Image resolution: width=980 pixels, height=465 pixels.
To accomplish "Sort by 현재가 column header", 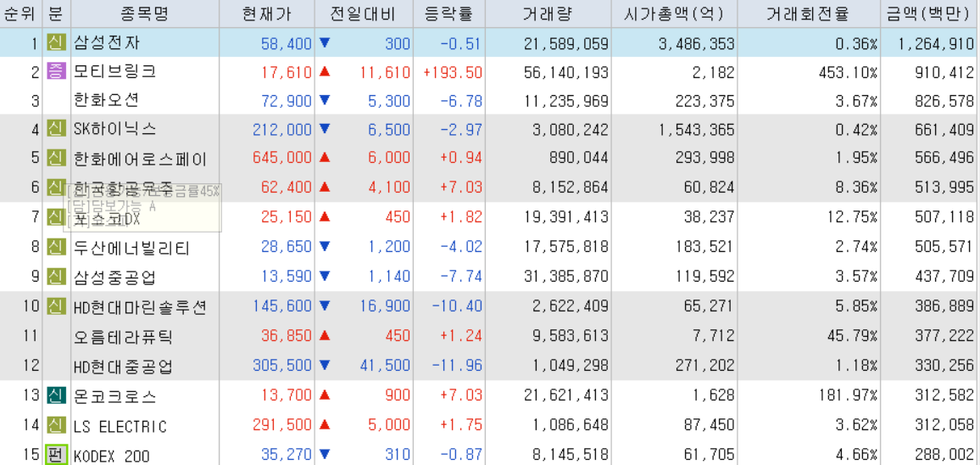I will 267,14.
